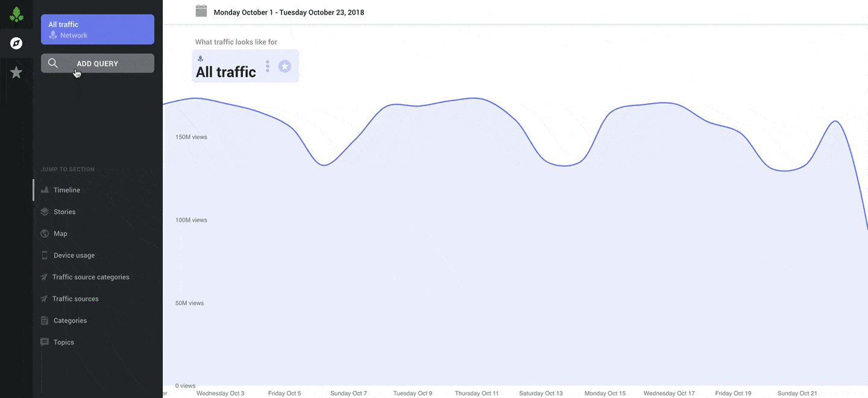Click the Timeline chart icon
Screen dimensions: 868x398
45,190
